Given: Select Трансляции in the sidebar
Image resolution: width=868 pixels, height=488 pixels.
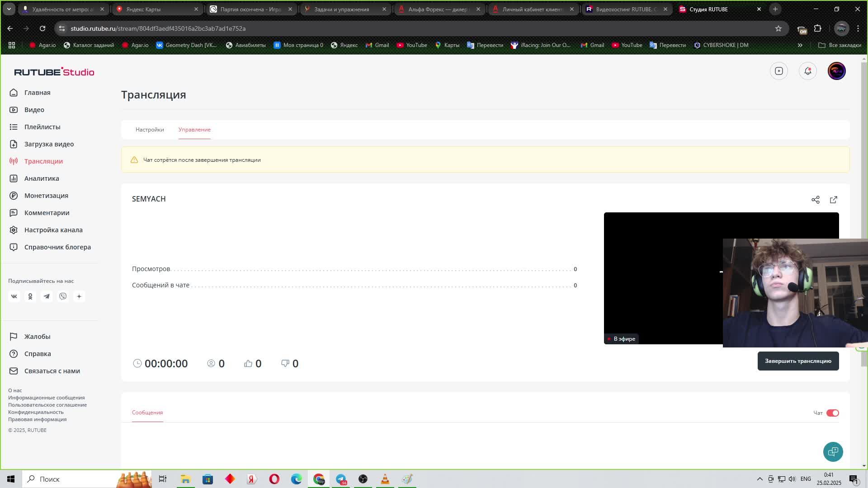Looking at the screenshot, I should [x=37, y=161].
